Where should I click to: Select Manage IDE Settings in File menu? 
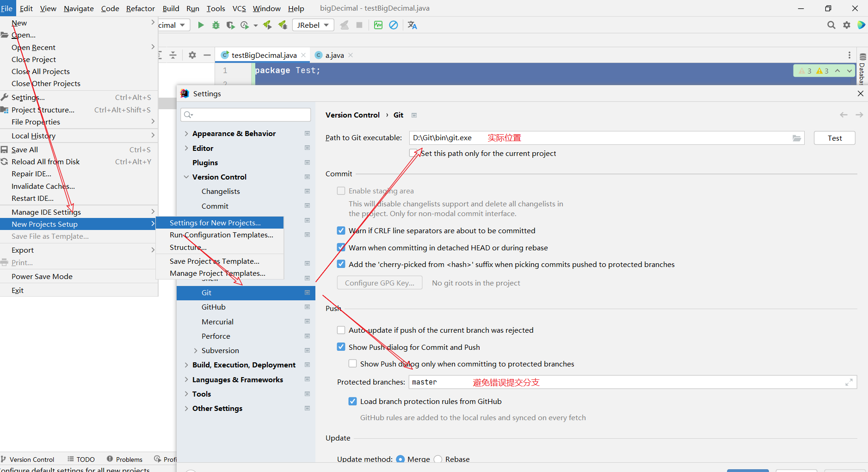(x=79, y=212)
